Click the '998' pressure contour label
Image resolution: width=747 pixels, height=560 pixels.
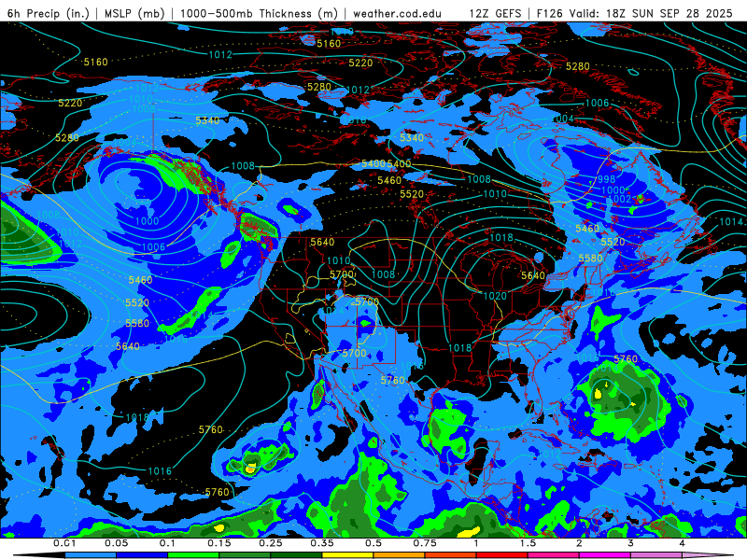(x=606, y=179)
